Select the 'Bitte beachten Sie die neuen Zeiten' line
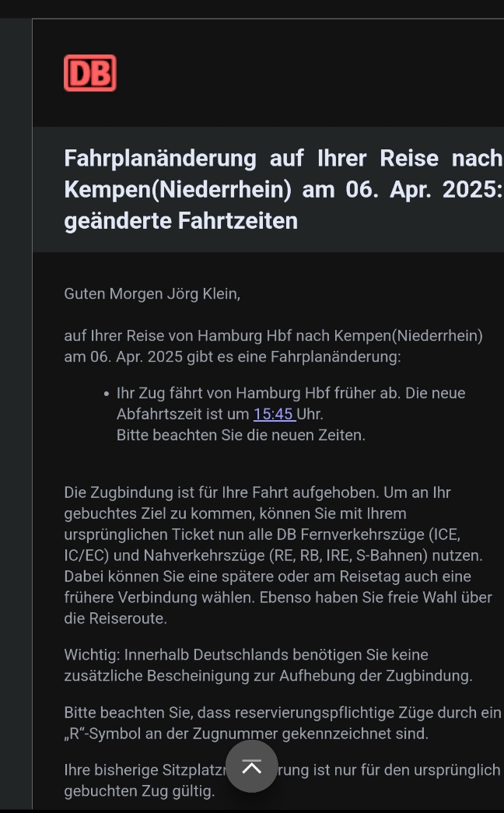Screen dimensions: 504x813 [241, 435]
